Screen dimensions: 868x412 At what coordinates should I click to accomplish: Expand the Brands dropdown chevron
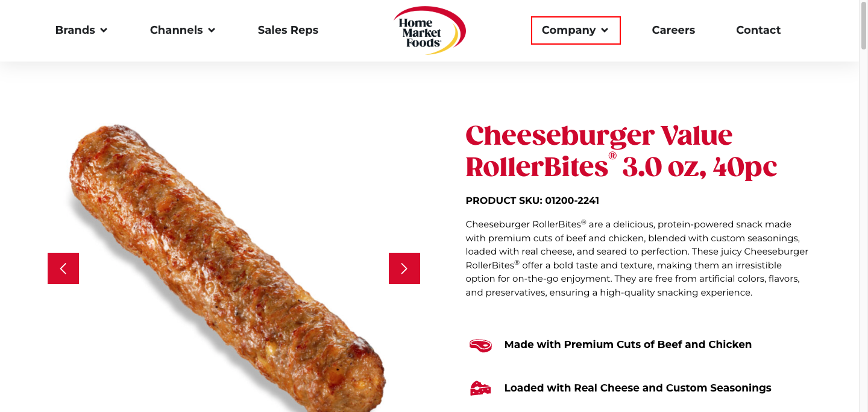point(104,30)
